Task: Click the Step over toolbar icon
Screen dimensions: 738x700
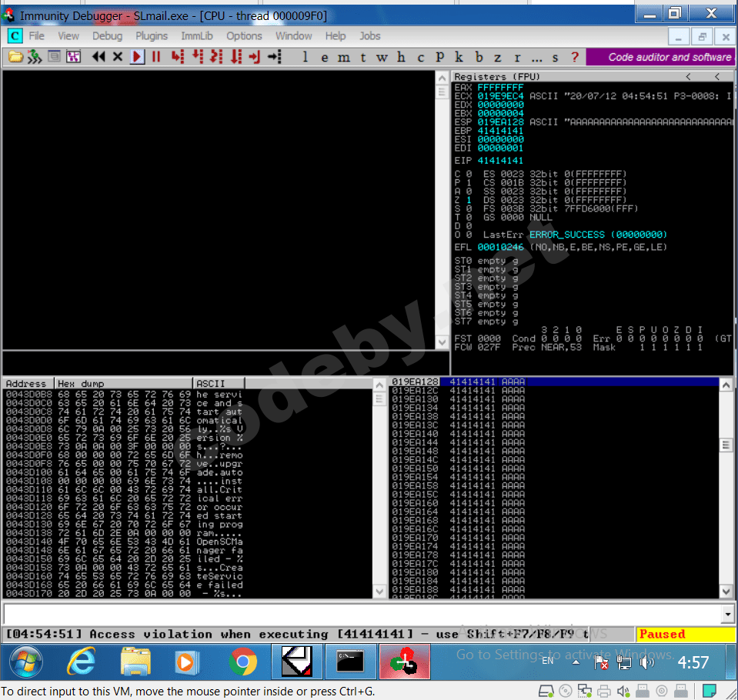Action: point(198,57)
